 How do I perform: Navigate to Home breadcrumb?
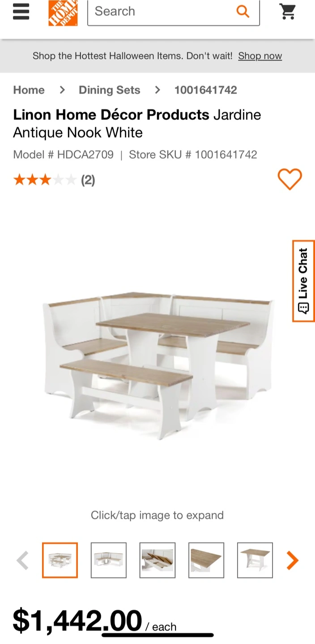[x=29, y=90]
